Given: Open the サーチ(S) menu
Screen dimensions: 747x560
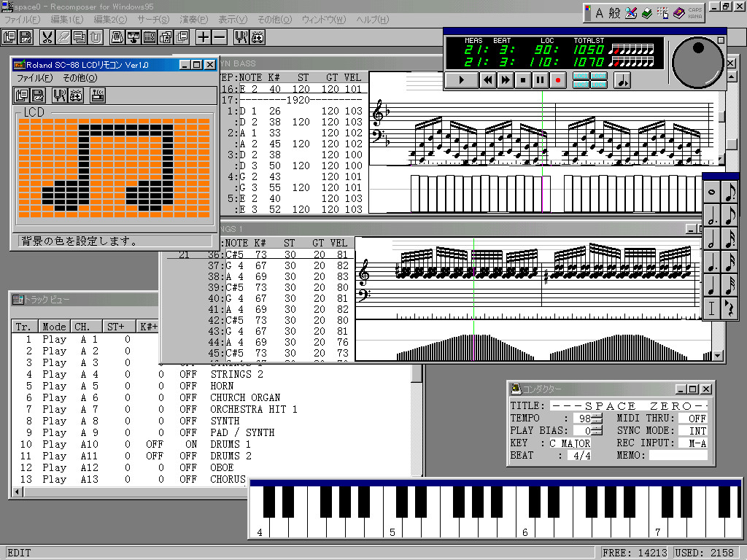Looking at the screenshot, I should click(x=153, y=19).
